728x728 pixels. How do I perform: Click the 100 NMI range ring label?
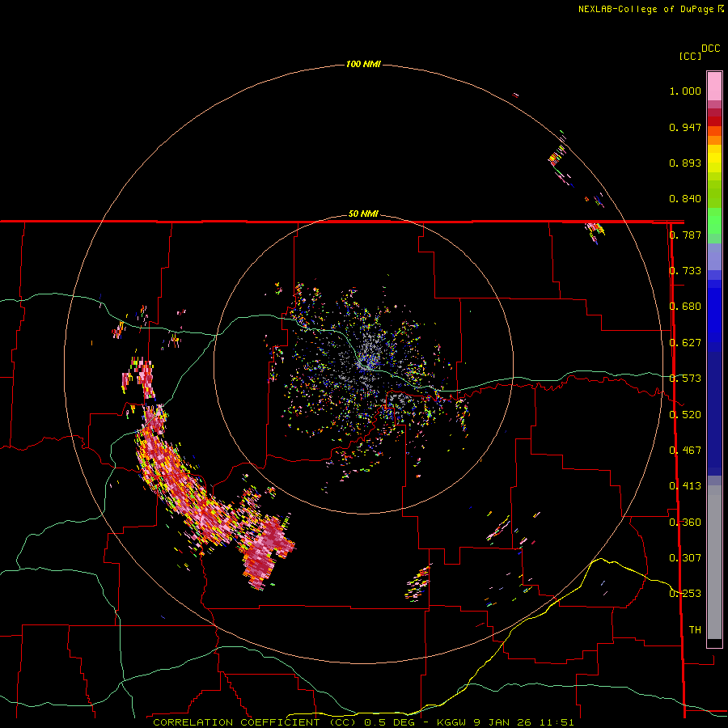click(363, 64)
